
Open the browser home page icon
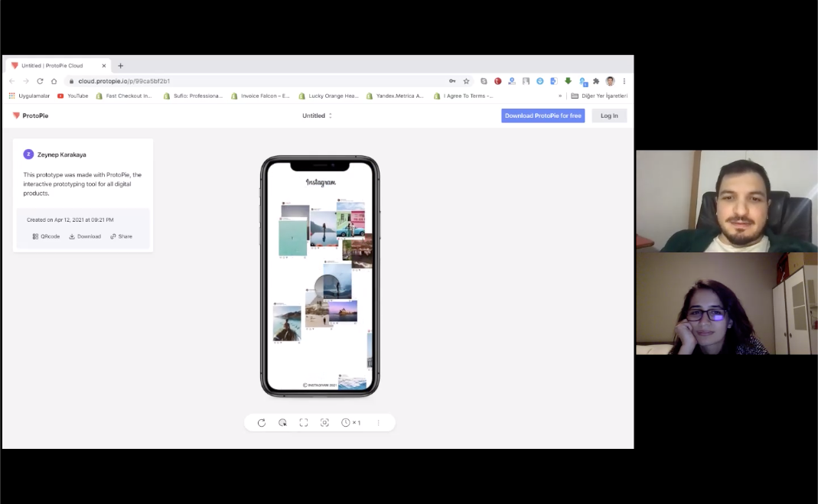(54, 81)
